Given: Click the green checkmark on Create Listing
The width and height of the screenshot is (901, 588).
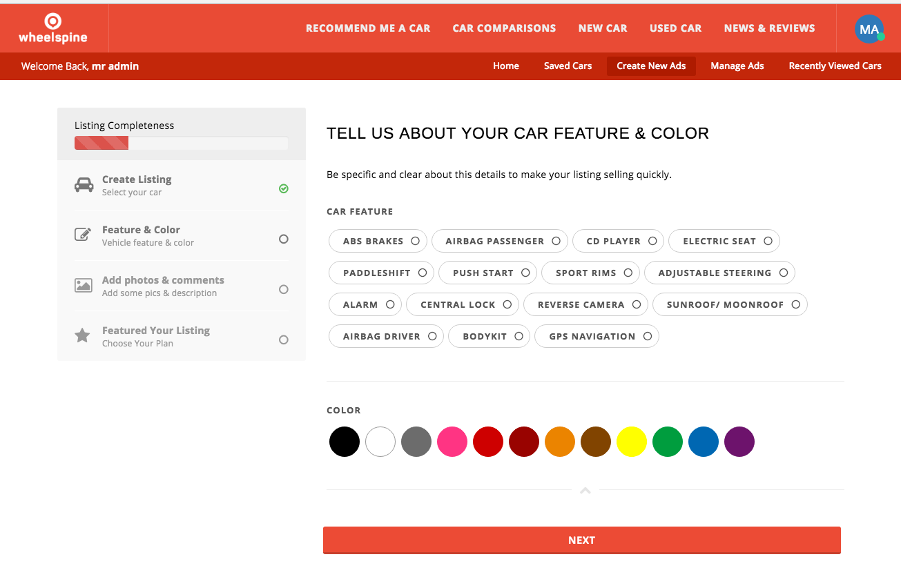Looking at the screenshot, I should (283, 188).
